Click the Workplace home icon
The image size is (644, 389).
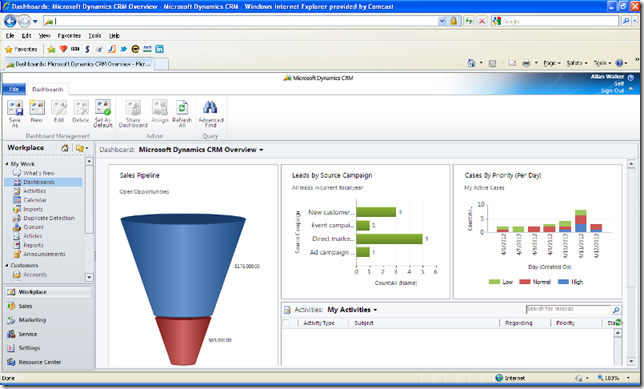(64, 148)
